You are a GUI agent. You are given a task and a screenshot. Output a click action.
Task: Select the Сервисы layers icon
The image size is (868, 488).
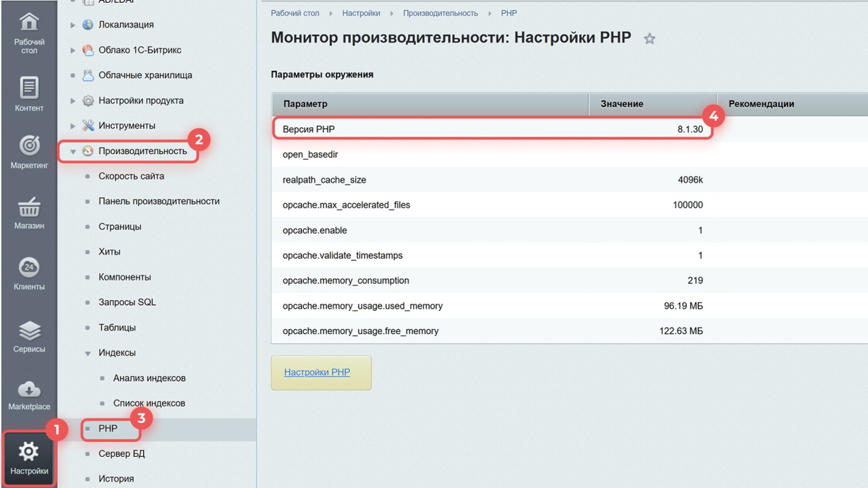[29, 330]
